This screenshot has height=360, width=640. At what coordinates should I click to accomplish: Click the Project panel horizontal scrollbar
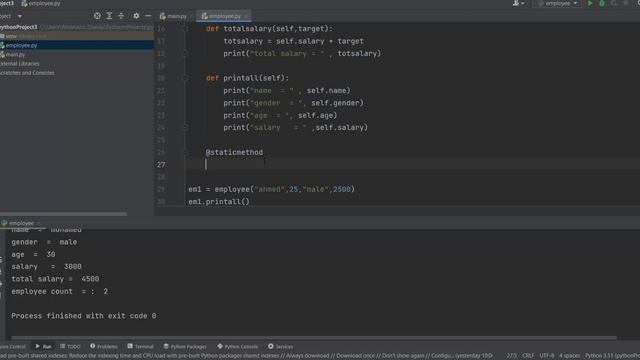click(63, 214)
